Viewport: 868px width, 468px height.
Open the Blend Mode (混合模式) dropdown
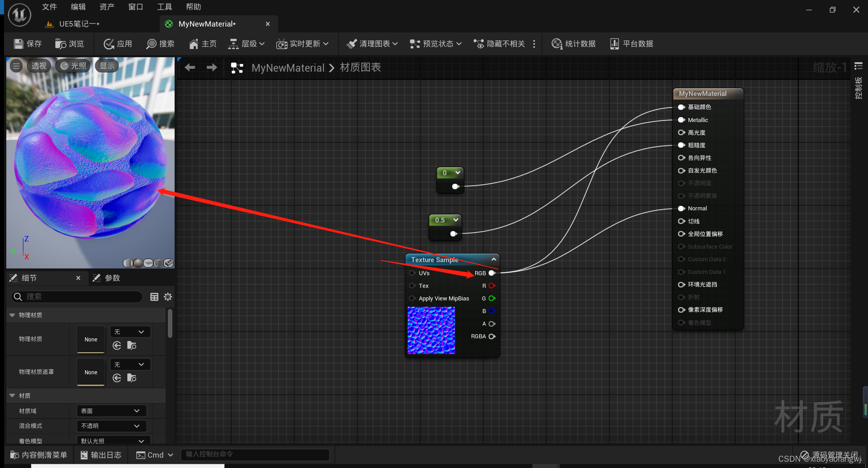click(x=111, y=426)
